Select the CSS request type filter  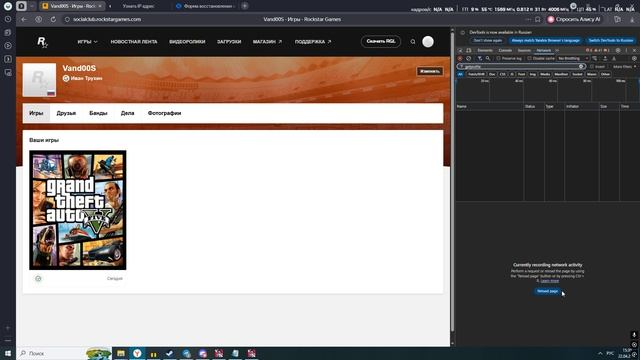[x=502, y=74]
